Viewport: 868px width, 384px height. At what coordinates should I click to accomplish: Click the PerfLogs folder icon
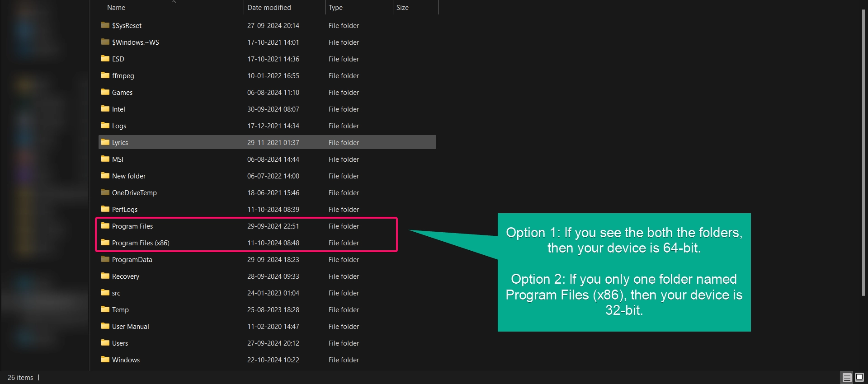105,209
